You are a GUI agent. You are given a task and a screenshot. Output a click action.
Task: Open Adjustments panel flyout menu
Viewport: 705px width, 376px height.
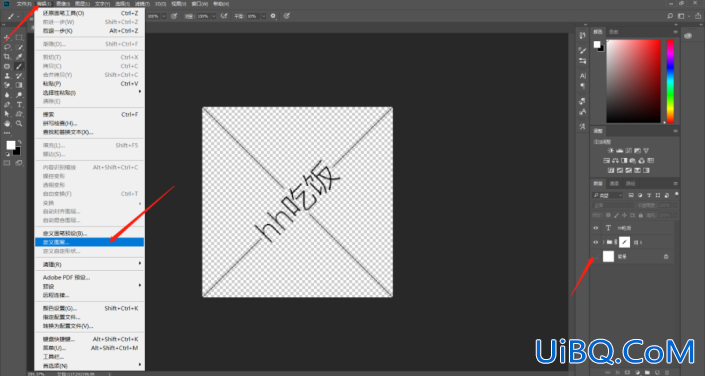tap(675, 131)
